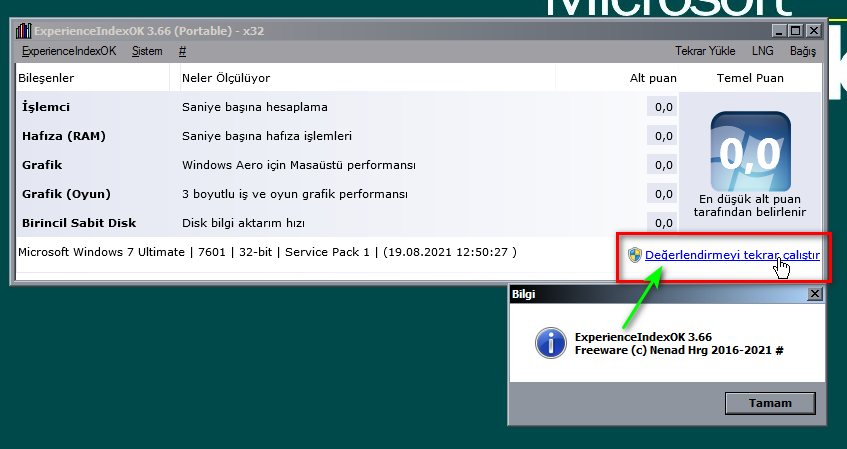The height and width of the screenshot is (449, 847).
Task: Select the Hafıza (RAM) row label
Action: point(64,136)
